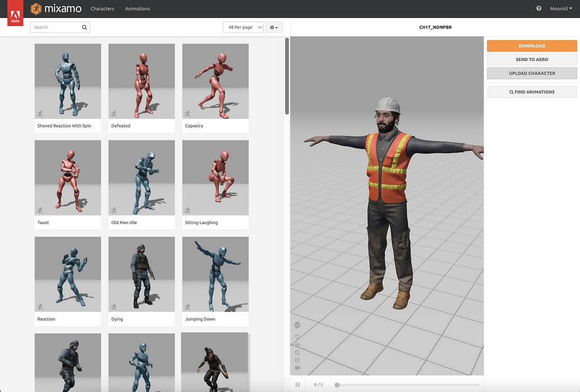This screenshot has height=392, width=580.
Task: Select the Old Man Idle animation thumbnail
Action: pos(142,178)
